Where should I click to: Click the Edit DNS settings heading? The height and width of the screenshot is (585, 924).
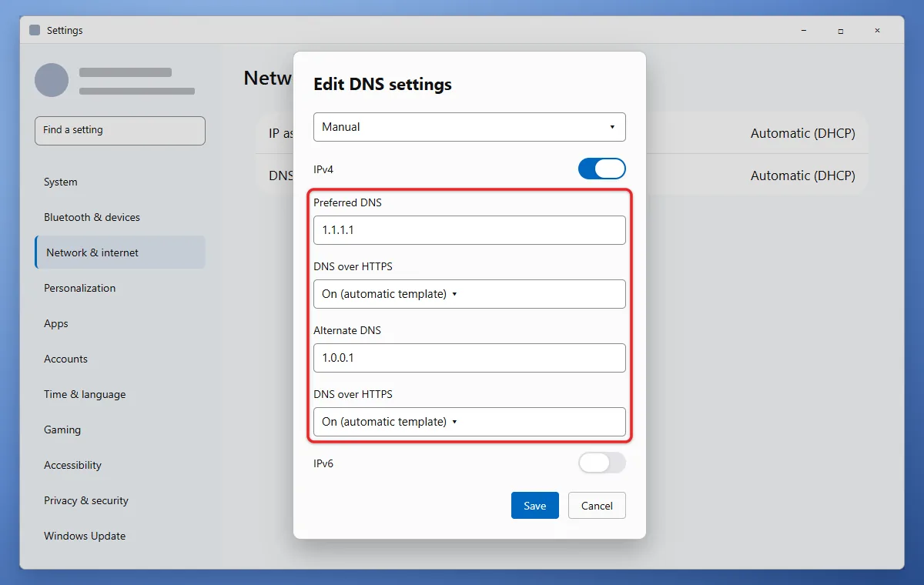383,85
